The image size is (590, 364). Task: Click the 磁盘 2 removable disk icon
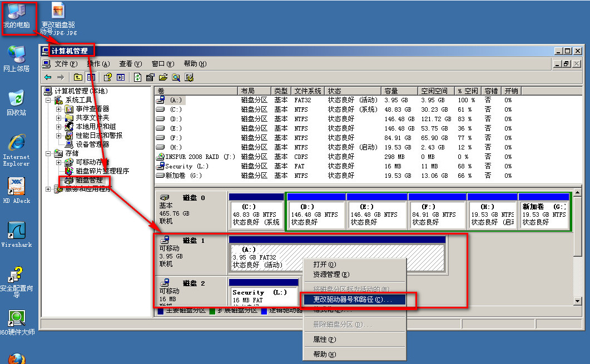tap(165, 283)
